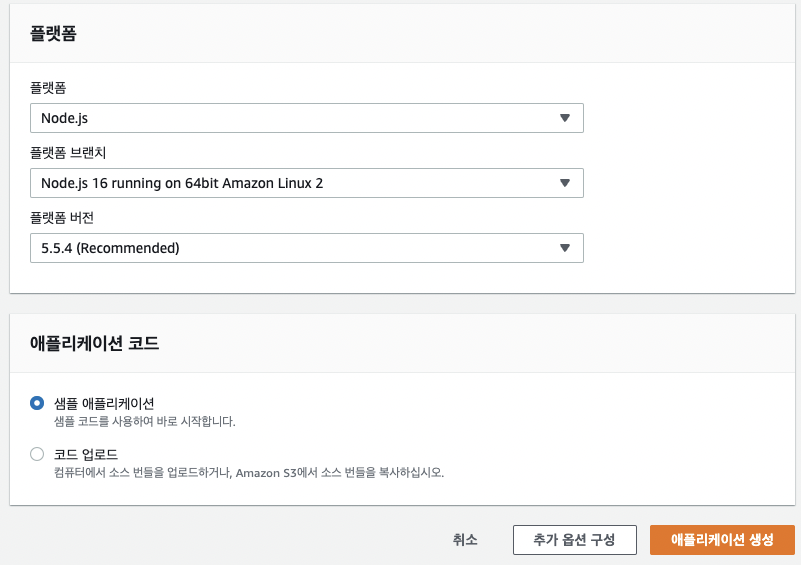
Task: Open the 플랫폼 브랜치 dropdown
Action: tap(307, 183)
